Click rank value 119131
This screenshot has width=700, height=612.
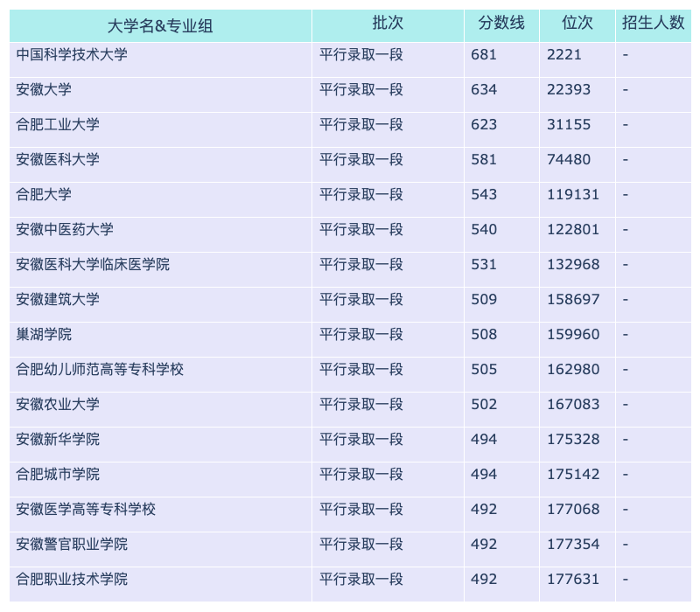tap(573, 194)
